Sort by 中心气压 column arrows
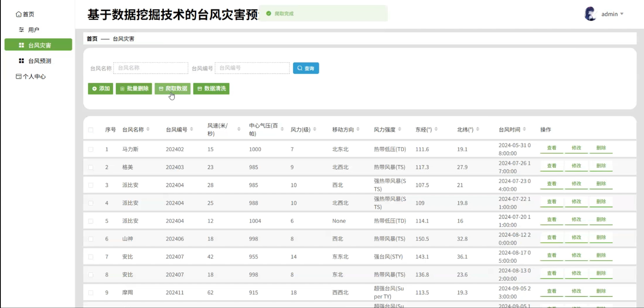The height and width of the screenshot is (308, 644). tap(282, 129)
